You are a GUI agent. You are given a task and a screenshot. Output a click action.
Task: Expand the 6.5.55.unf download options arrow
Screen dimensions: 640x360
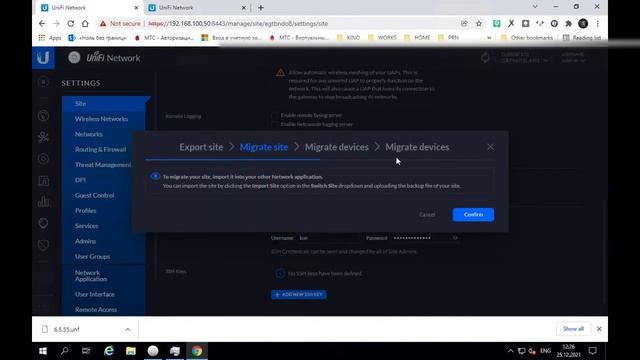click(128, 329)
